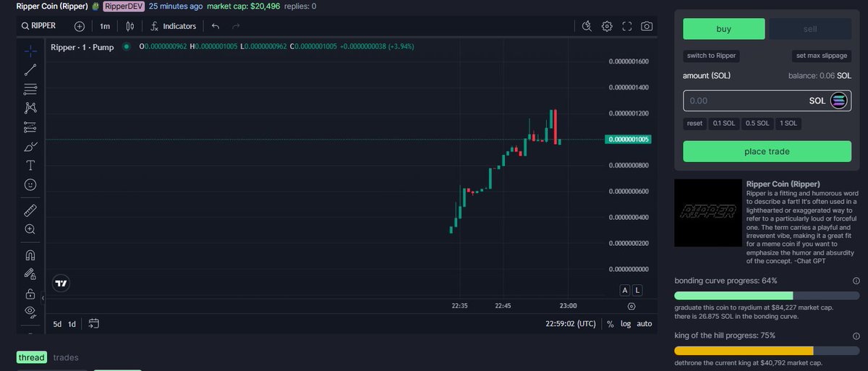
Task: Open the RipperDEV creator profile
Action: coord(124,6)
